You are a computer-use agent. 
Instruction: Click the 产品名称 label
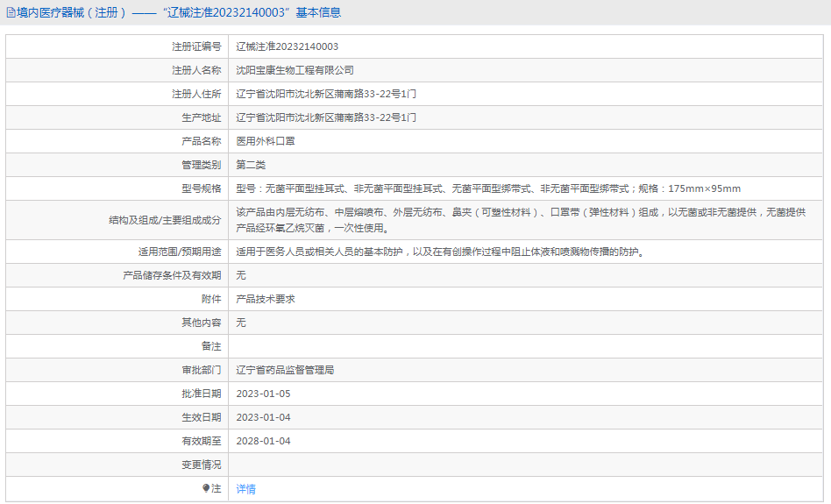click(x=201, y=141)
